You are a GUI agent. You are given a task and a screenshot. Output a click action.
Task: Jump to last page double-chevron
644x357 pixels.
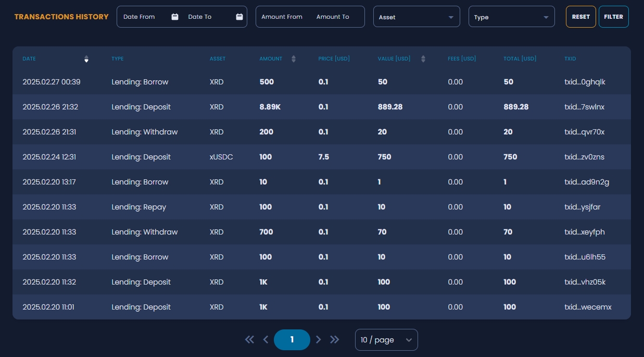335,340
